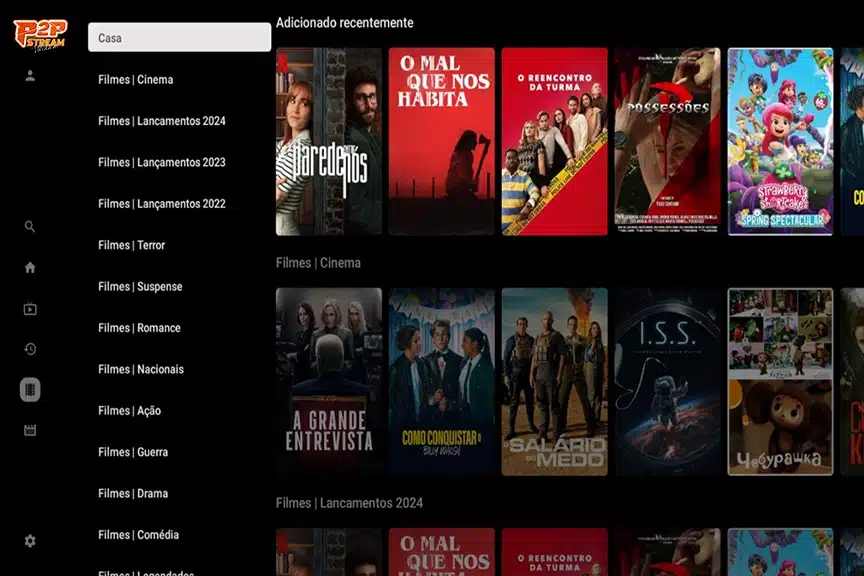Click the P2P Stream logo
This screenshot has width=864, height=576.
coord(40,35)
